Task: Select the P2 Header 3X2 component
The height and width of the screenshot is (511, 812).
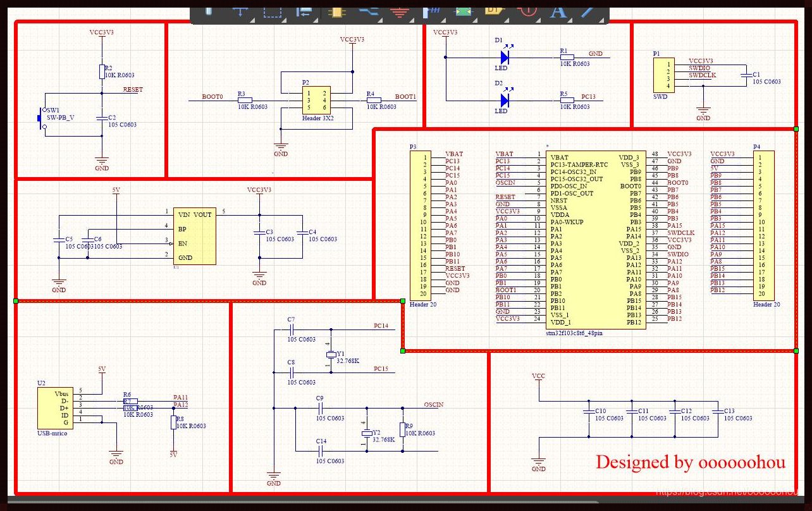Action: [315, 100]
